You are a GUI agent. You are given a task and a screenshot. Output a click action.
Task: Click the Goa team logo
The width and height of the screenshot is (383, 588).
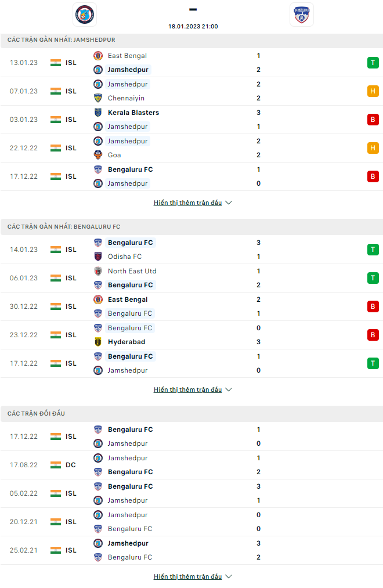[x=98, y=155]
